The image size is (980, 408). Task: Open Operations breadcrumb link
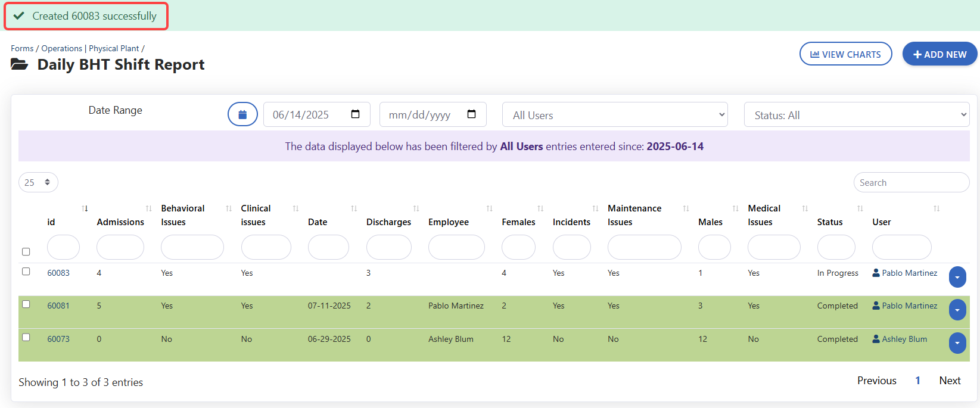click(61, 48)
